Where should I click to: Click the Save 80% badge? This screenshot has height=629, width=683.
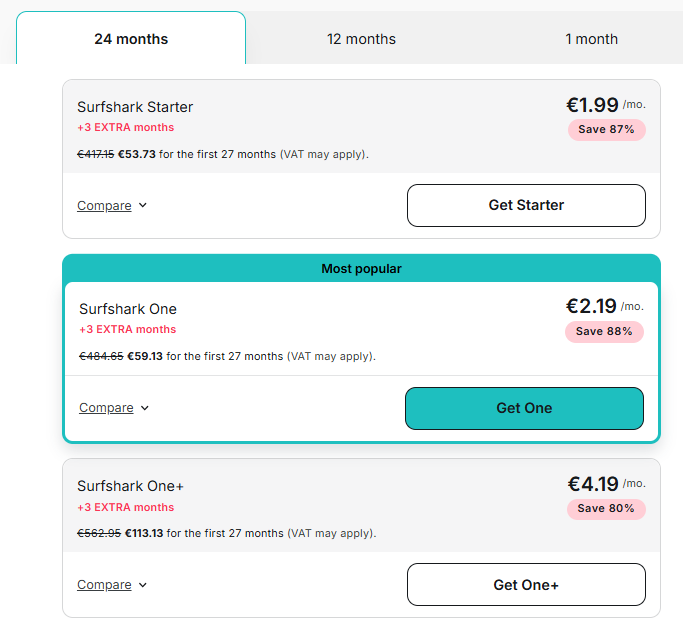(607, 509)
